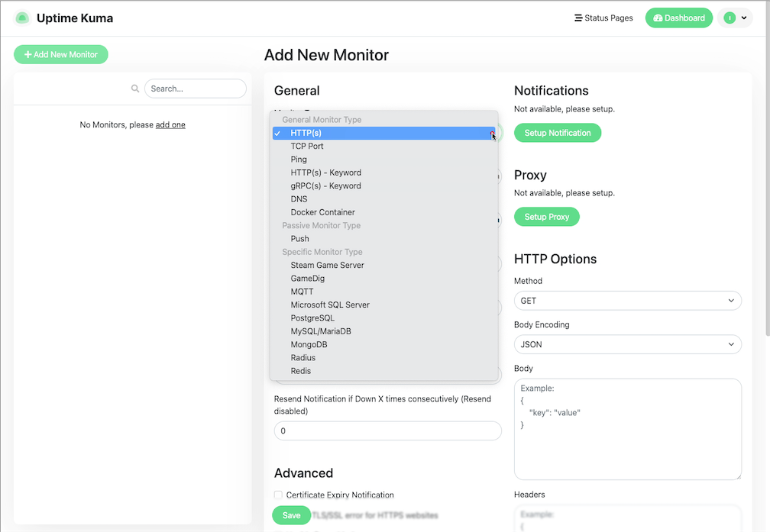Choose TCP Port monitor type
The height and width of the screenshot is (532, 770).
click(384, 147)
